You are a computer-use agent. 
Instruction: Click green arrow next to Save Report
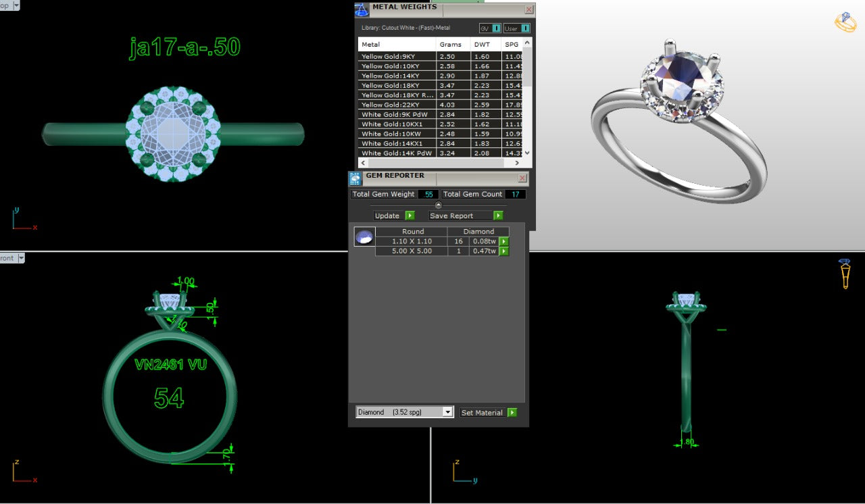[498, 216]
